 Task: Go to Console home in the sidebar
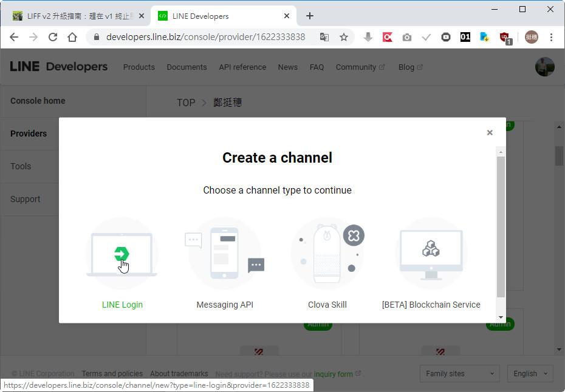click(38, 101)
